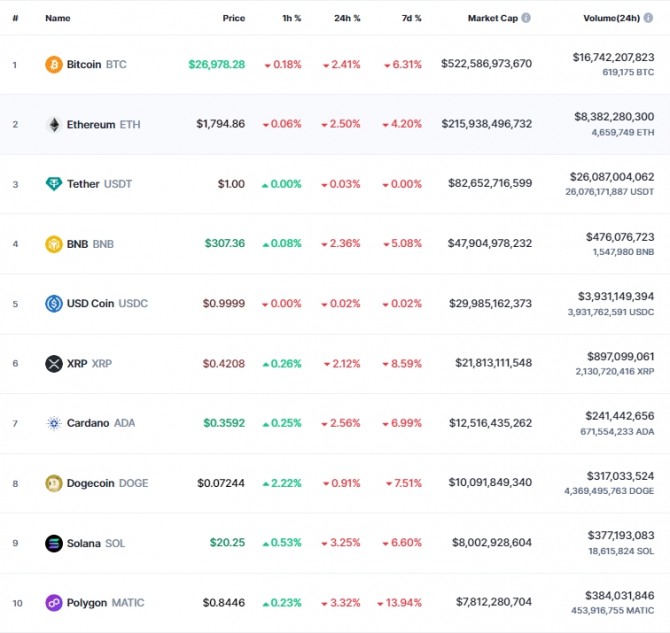Click the Tether logo icon
This screenshot has width=670, height=633.
pyautogui.click(x=54, y=184)
